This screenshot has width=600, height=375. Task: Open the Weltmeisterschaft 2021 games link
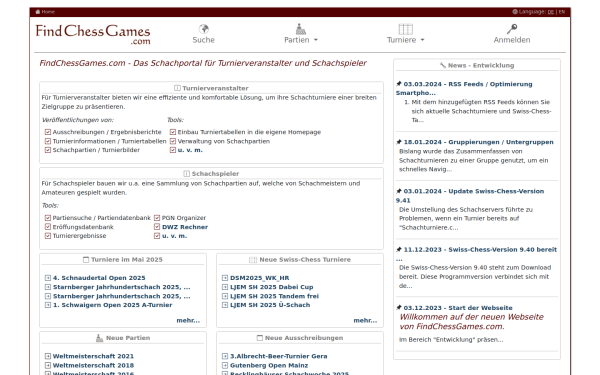point(93,356)
